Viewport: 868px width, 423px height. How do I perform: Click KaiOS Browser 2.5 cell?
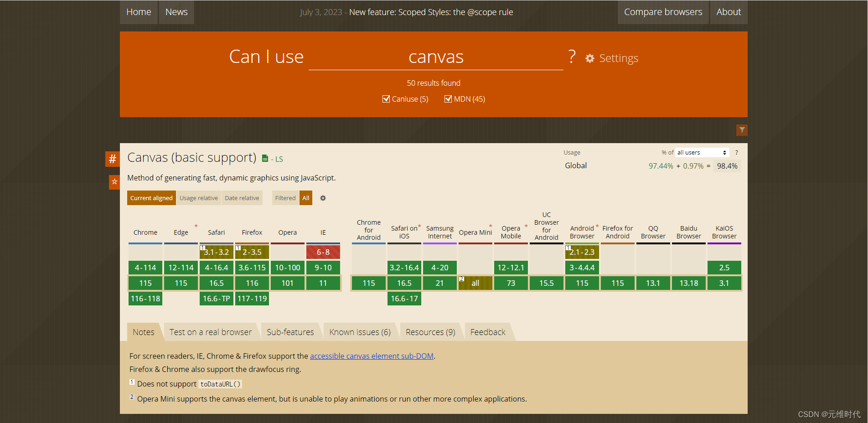tap(724, 268)
